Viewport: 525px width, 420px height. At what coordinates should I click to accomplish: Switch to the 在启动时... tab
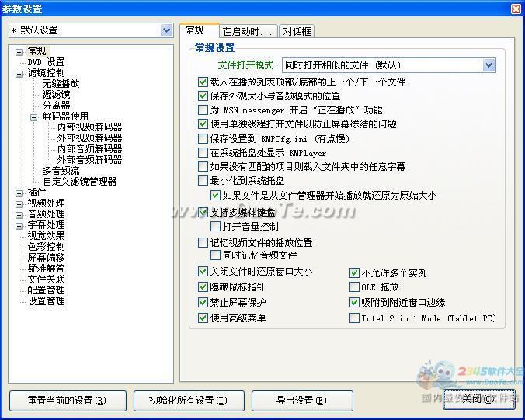pyautogui.click(x=247, y=32)
